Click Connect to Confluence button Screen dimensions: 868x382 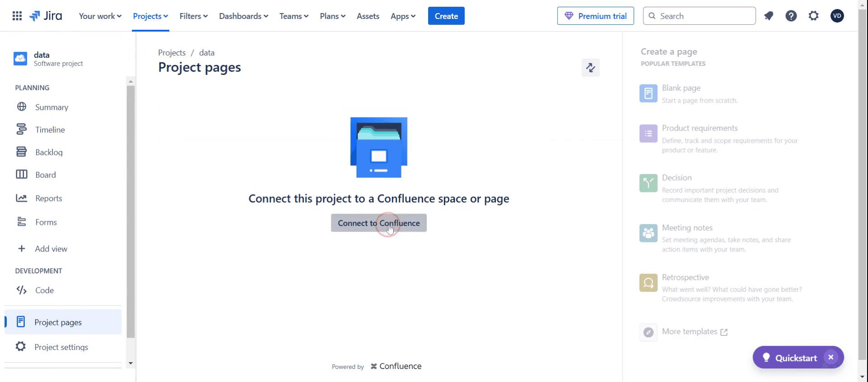(x=379, y=223)
